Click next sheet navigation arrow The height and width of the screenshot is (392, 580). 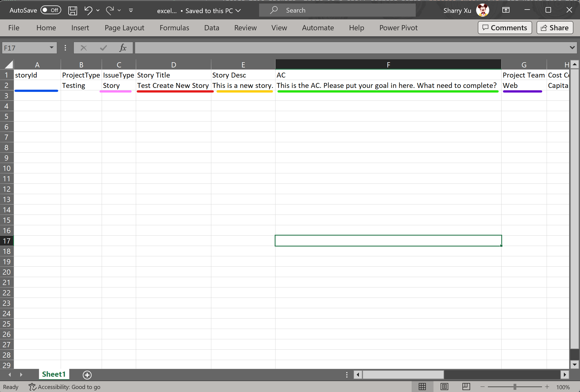tap(21, 375)
